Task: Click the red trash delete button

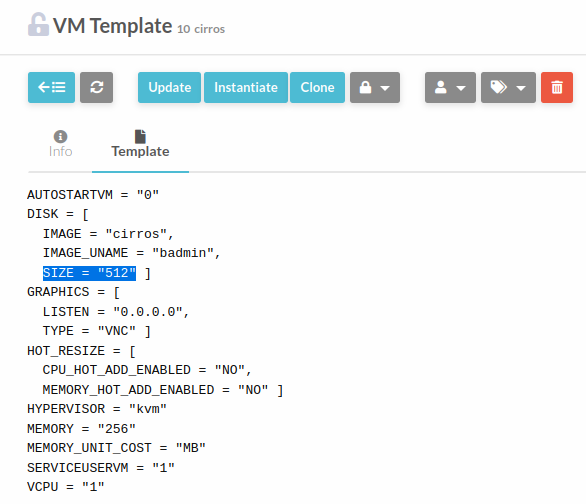Action: coord(556,87)
